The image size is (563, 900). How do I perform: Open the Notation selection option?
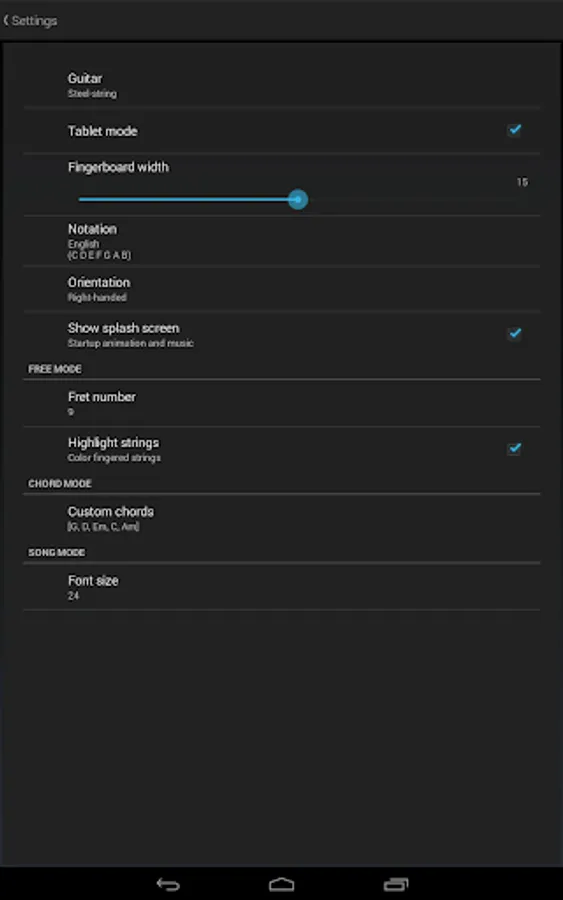click(281, 241)
